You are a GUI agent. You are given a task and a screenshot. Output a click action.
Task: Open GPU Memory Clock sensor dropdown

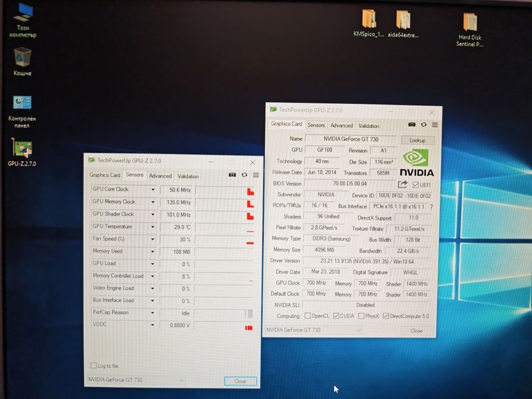[153, 202]
